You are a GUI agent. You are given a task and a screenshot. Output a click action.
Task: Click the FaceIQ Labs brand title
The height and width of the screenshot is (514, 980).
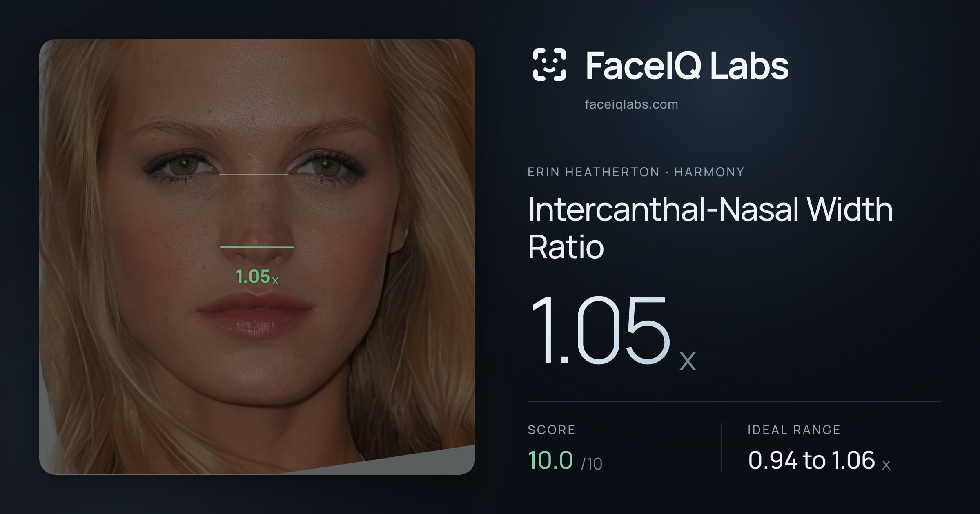(687, 65)
